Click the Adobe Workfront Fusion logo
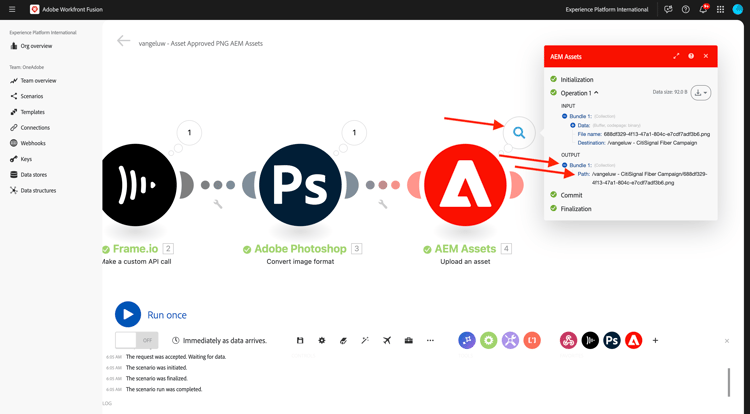This screenshot has height=414, width=750. click(34, 9)
